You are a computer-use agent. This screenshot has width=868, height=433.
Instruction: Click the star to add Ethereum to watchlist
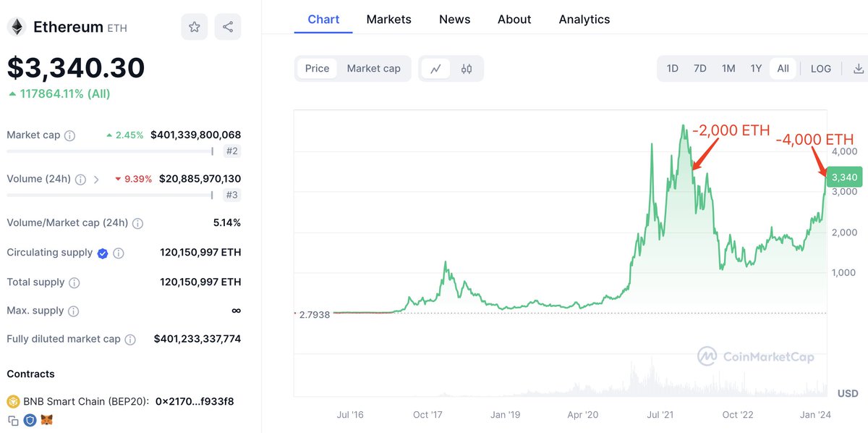(x=194, y=27)
